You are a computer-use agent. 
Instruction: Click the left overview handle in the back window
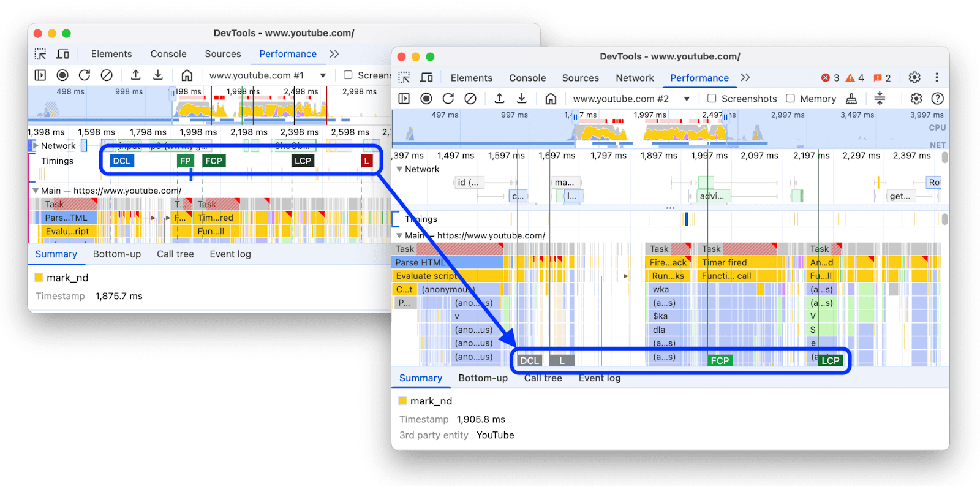pyautogui.click(x=173, y=94)
